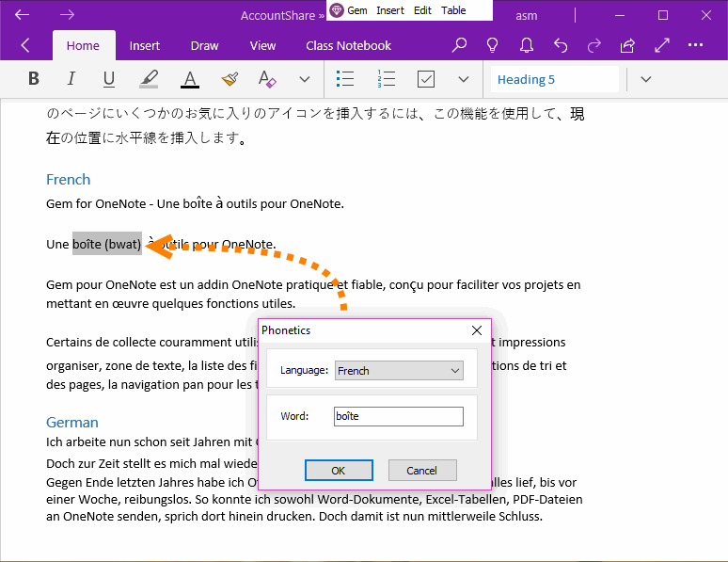
Task: Click line starting 'Ich arbeite nun schon'
Action: click(150, 442)
